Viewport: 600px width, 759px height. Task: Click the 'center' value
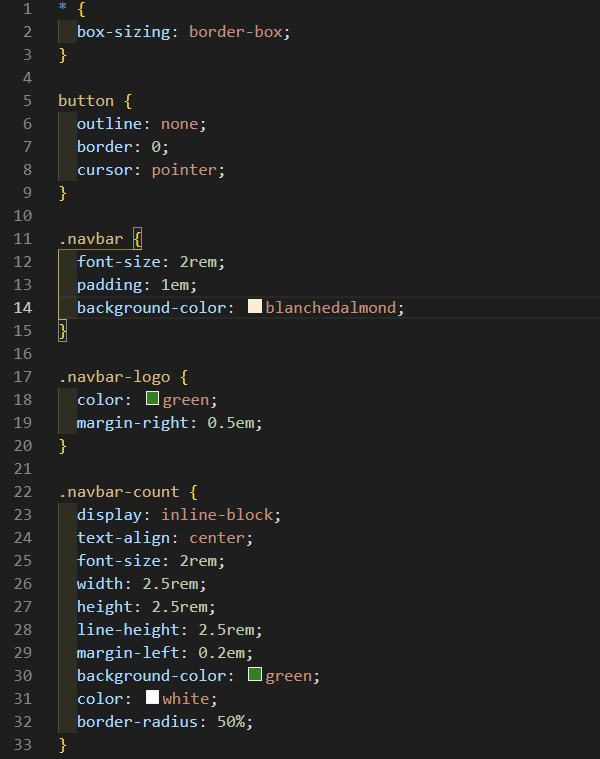[217, 538]
